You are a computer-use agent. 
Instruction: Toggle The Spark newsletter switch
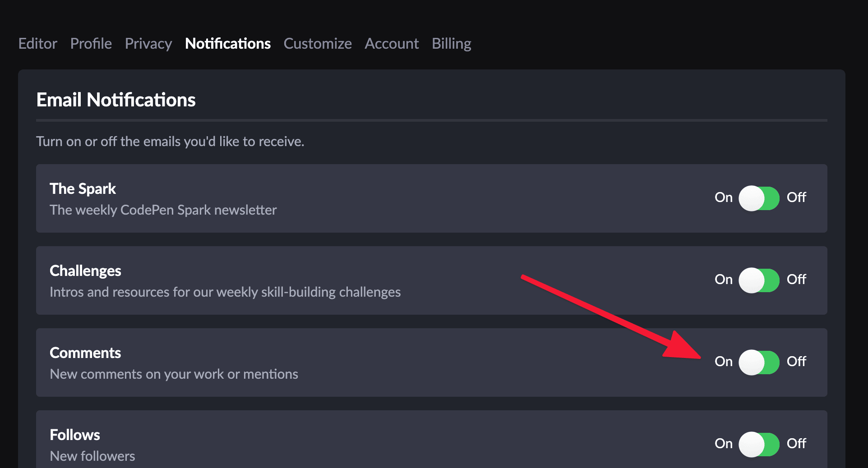click(759, 198)
